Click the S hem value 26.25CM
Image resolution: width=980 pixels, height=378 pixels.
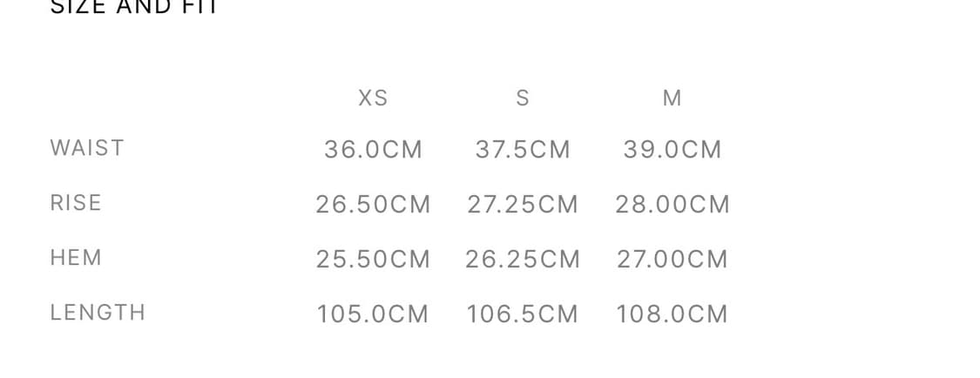(x=523, y=260)
